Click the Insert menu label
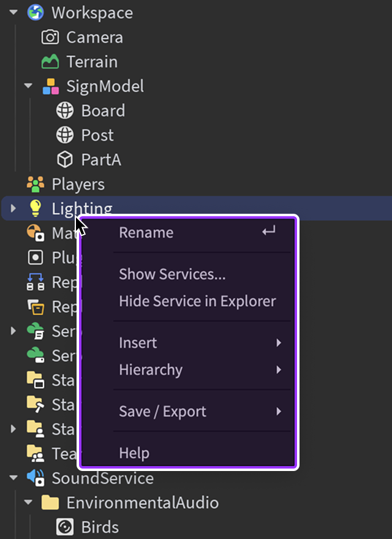392x539 pixels. click(x=138, y=343)
